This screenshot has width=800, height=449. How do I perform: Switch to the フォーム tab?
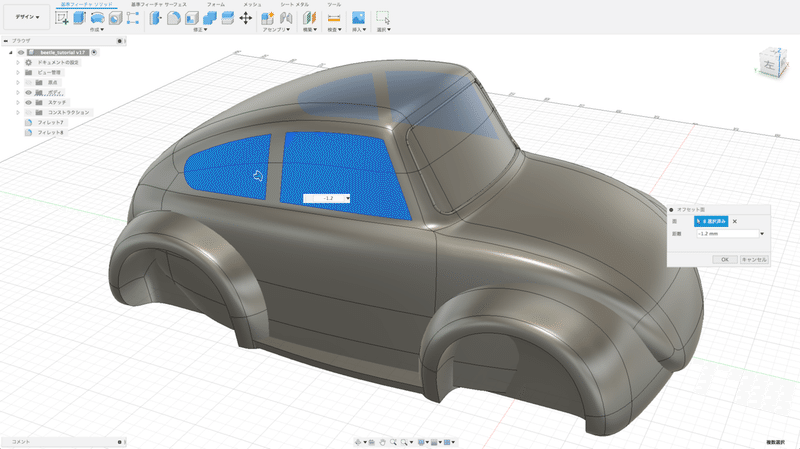click(x=216, y=4)
